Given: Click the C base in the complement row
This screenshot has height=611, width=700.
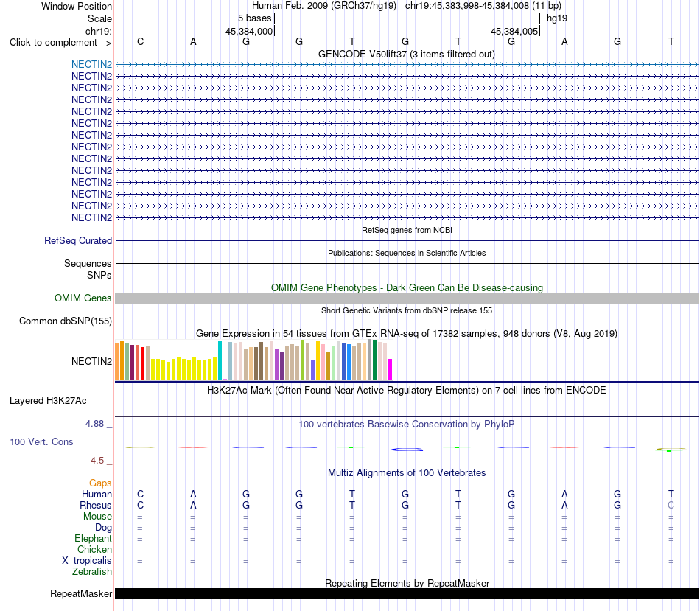Looking at the screenshot, I should pos(140,41).
